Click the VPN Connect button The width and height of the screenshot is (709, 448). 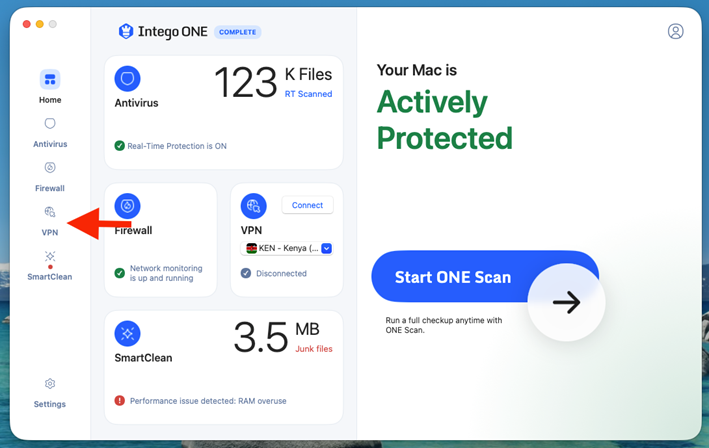(307, 205)
